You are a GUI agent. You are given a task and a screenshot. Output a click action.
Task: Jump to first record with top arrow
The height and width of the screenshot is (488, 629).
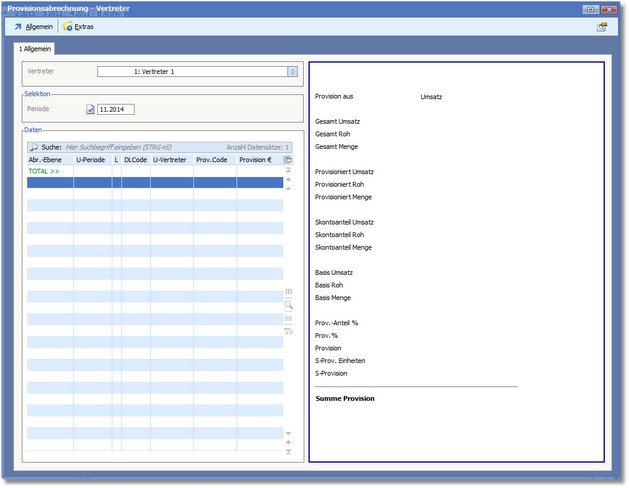288,171
